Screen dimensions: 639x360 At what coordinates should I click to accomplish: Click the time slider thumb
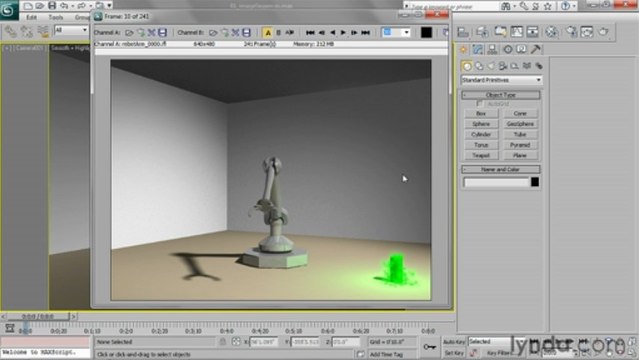(39, 316)
